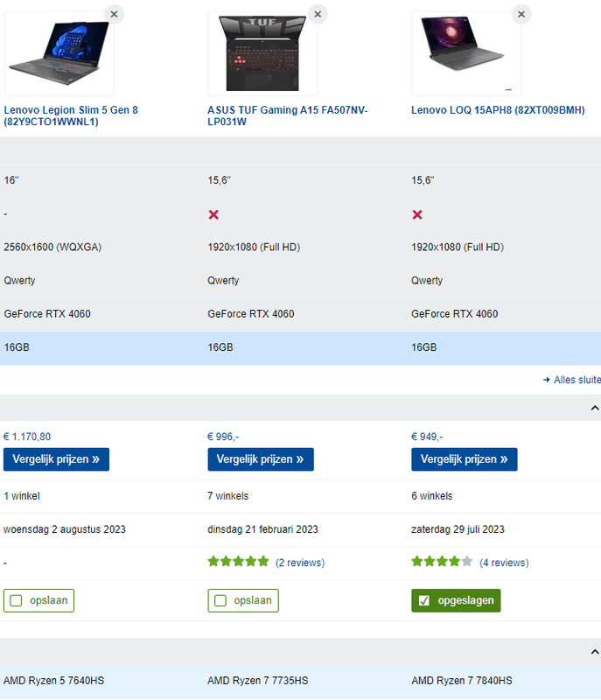The width and height of the screenshot is (601, 700).
Task: Open the Lenovo Legion Slim 5 laptop image
Action: coord(59,53)
